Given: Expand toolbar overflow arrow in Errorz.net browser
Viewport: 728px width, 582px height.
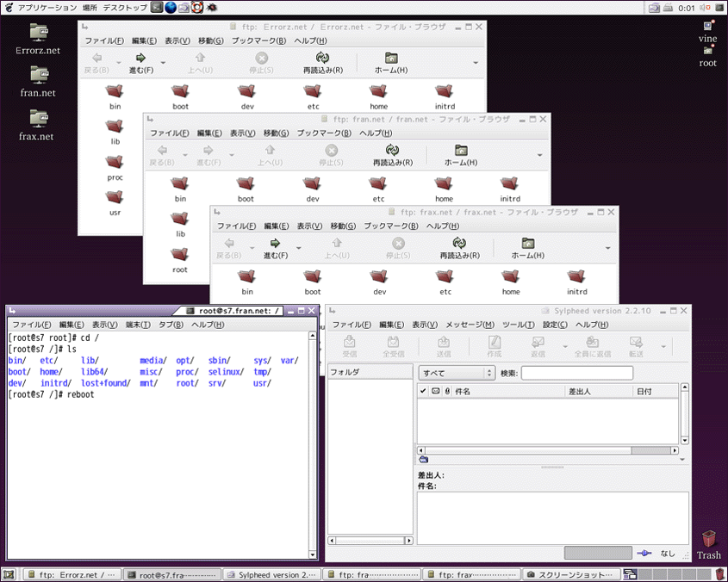Looking at the screenshot, I should [x=476, y=63].
